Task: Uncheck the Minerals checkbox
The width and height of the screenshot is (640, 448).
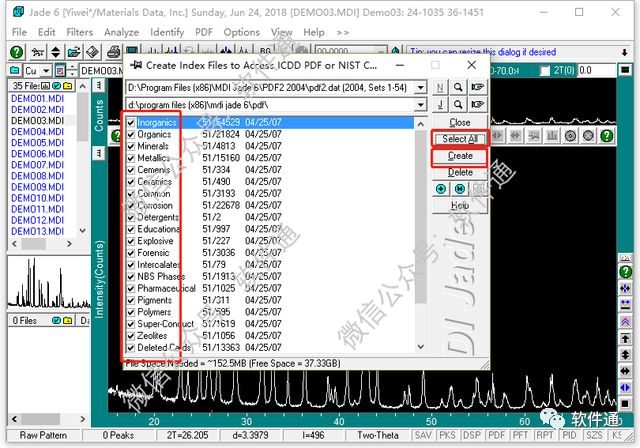Action: tap(131, 146)
